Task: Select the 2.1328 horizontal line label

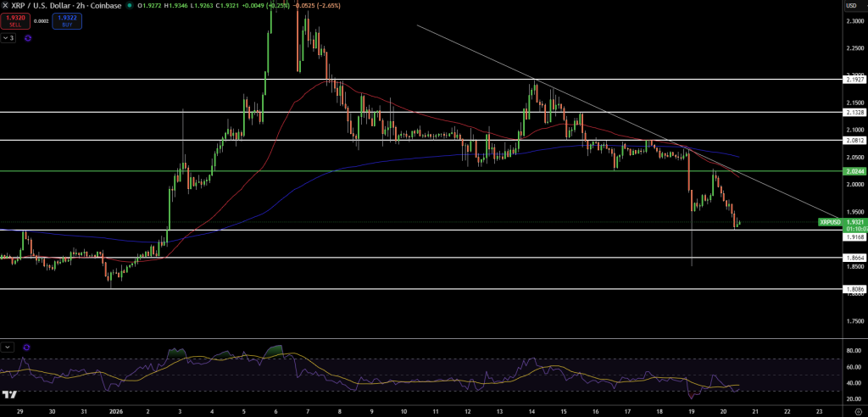Action: (x=856, y=113)
